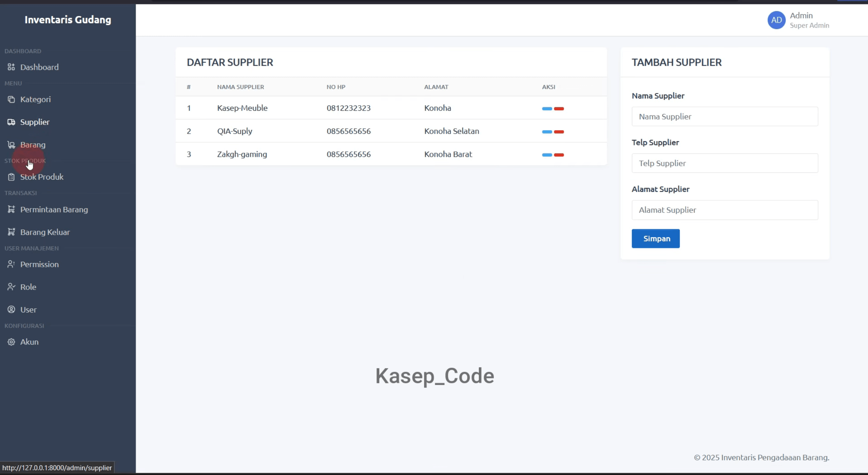This screenshot has height=475, width=868.
Task: Click the Supplier truck icon
Action: click(11, 122)
